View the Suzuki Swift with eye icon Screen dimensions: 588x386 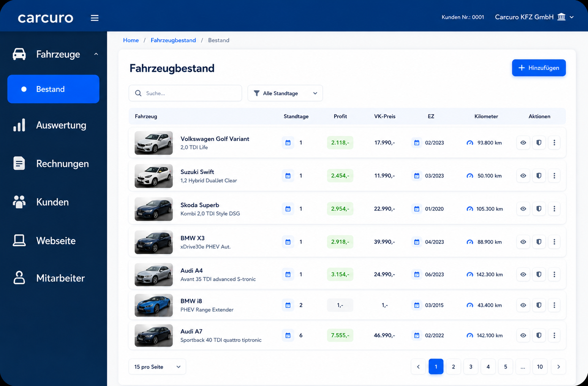pos(523,176)
